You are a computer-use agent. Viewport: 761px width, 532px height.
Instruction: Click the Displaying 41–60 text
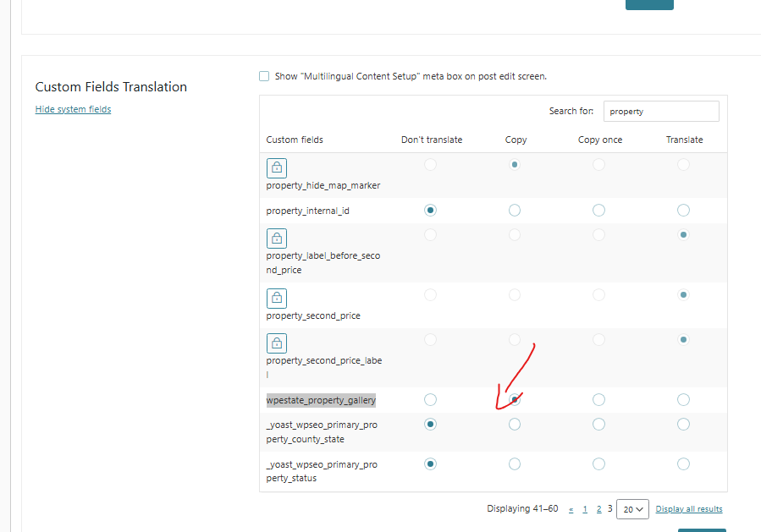(522, 508)
